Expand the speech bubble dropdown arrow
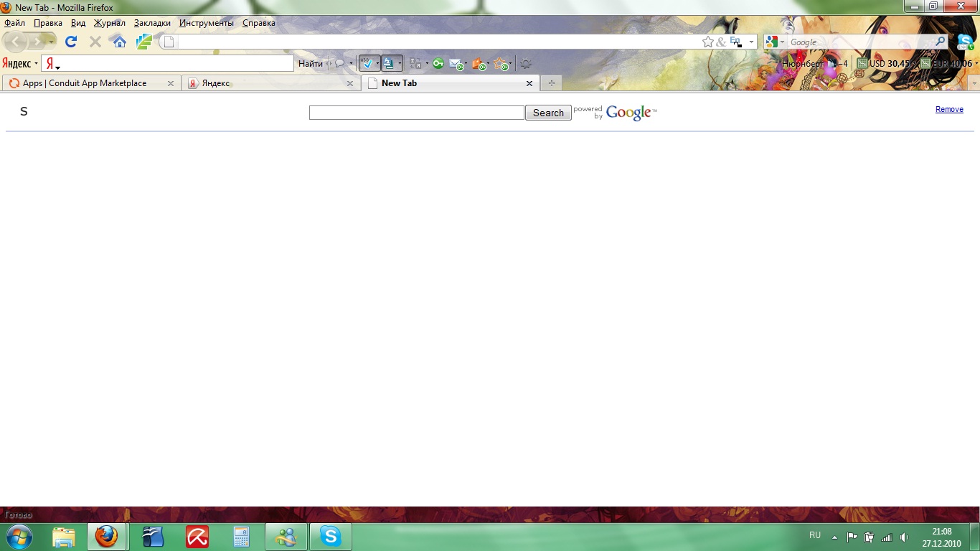The width and height of the screenshot is (980, 551). (351, 64)
